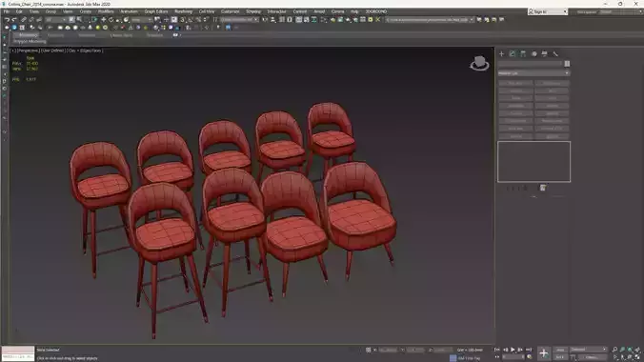Toggle Window/Crossing selection mode
Image resolution: width=644 pixels, height=362 pixels.
(94, 19)
